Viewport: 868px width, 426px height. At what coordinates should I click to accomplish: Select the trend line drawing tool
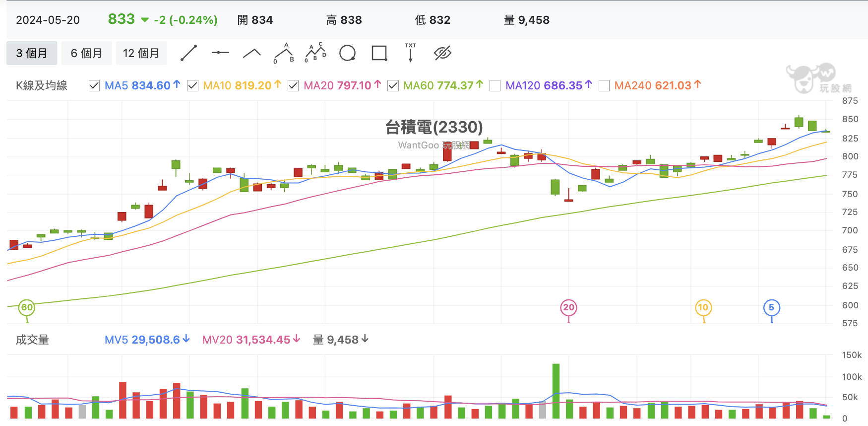pyautogui.click(x=188, y=53)
